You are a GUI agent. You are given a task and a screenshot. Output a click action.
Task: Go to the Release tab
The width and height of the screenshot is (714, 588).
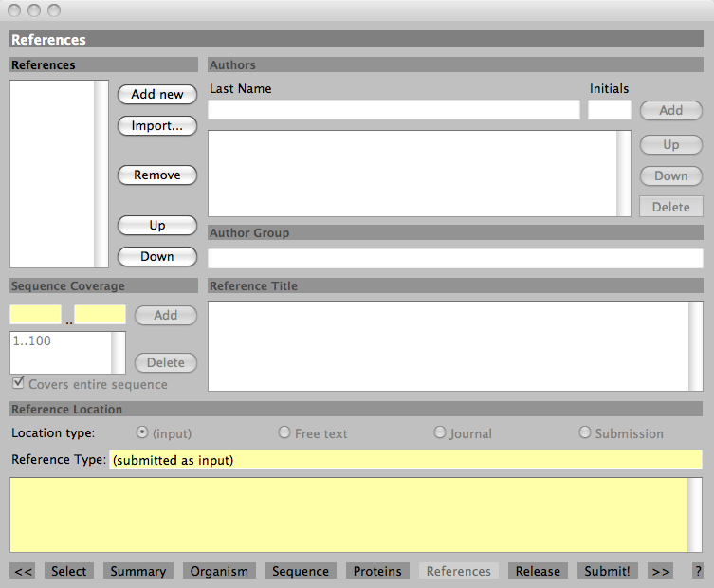(538, 571)
